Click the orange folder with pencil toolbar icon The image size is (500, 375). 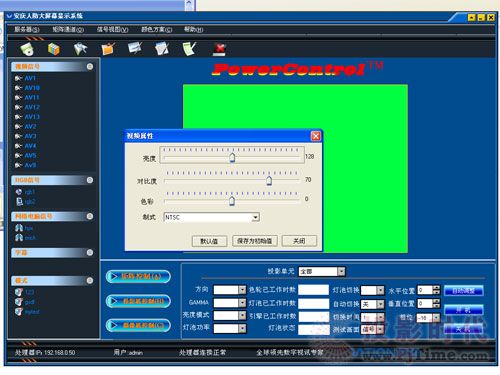pyautogui.click(x=108, y=49)
